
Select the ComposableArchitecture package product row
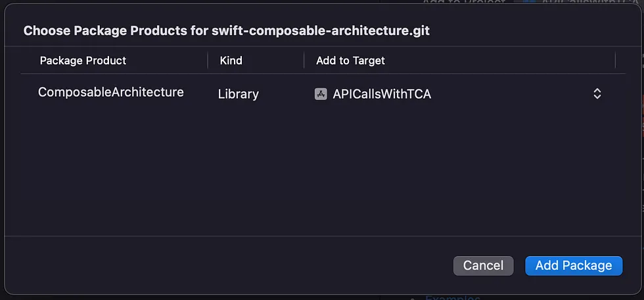click(x=323, y=93)
